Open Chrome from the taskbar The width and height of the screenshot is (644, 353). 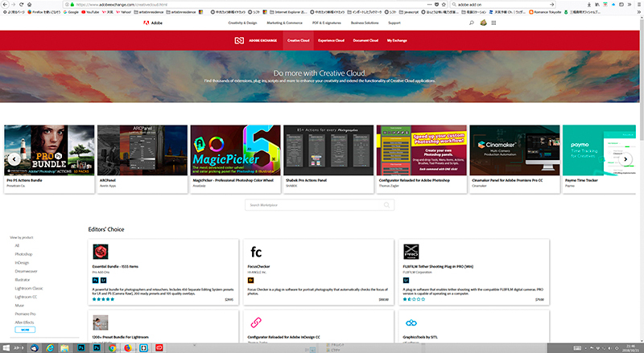tap(112, 348)
